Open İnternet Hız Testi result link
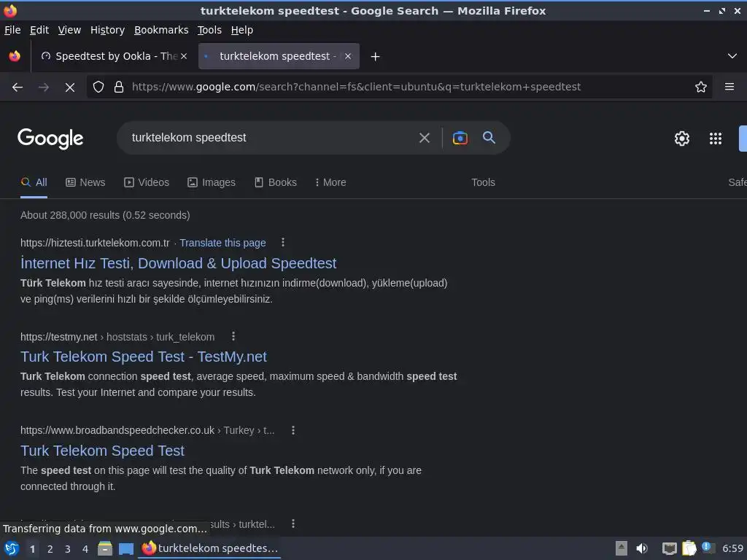747x560 pixels. pyautogui.click(x=178, y=263)
